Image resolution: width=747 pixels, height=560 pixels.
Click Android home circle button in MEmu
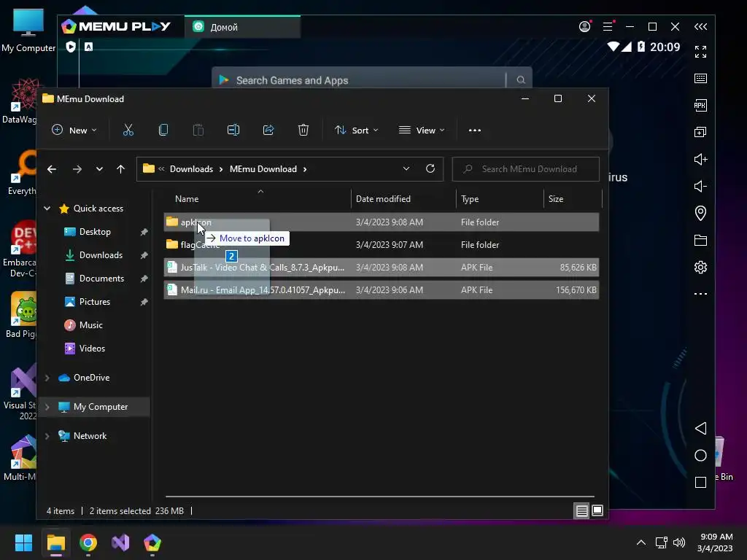click(700, 455)
